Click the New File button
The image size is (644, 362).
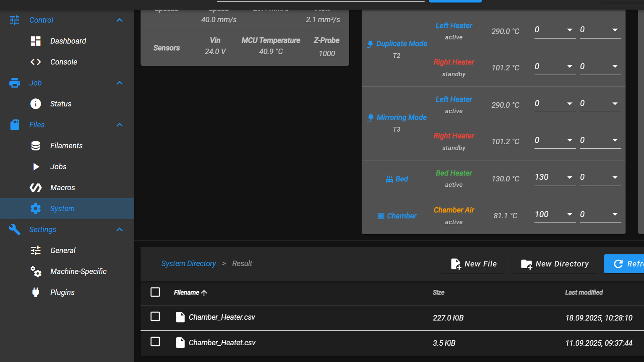tap(473, 264)
